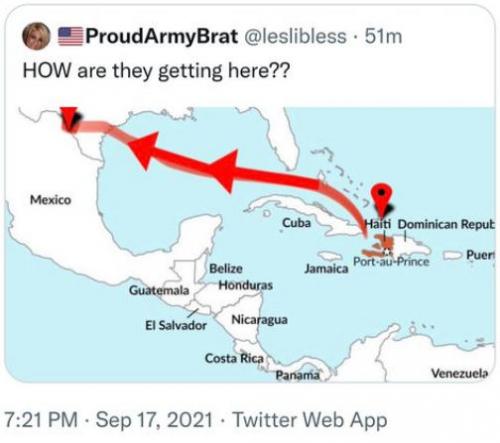Select the Mexico map label
The width and height of the screenshot is (500, 443).
click(x=51, y=200)
